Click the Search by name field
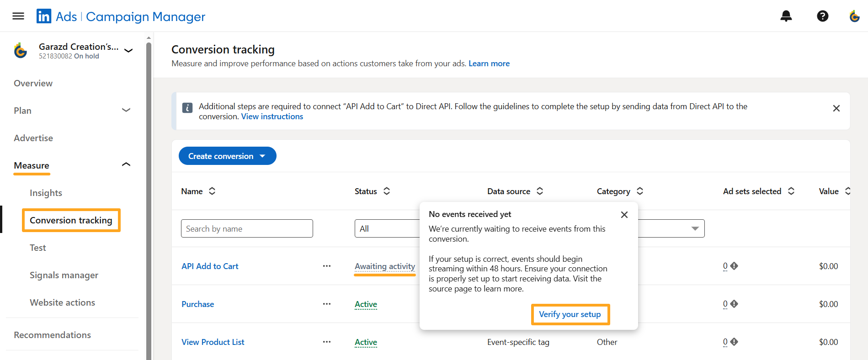The width and height of the screenshot is (868, 360). tap(247, 228)
